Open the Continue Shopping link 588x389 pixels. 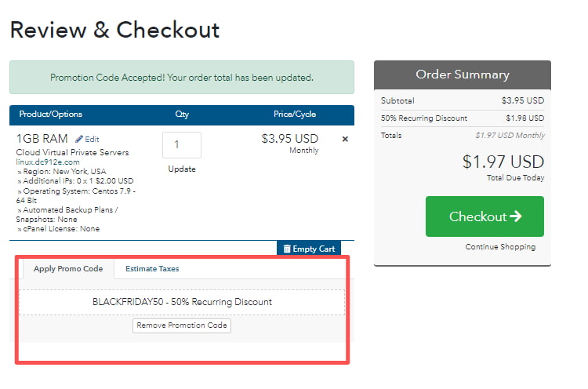(x=500, y=247)
